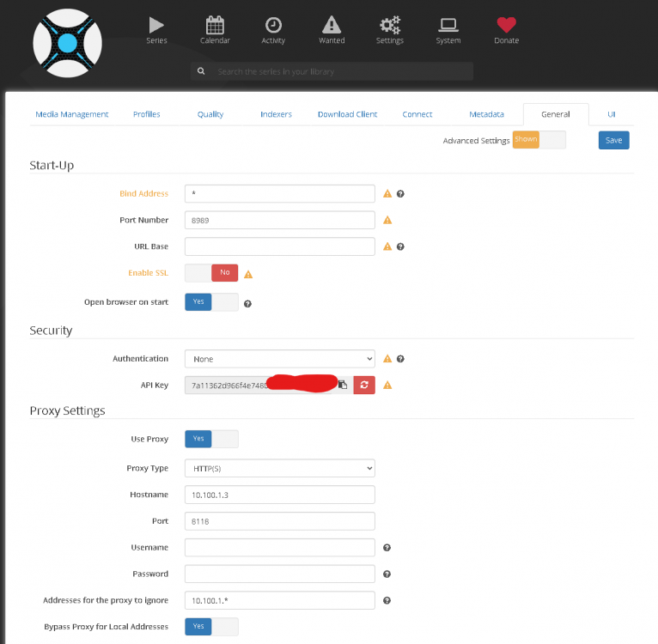Screen dimensions: 658x644
Task: Click the Addresses for the proxy to ignore field
Action: pyautogui.click(x=280, y=600)
